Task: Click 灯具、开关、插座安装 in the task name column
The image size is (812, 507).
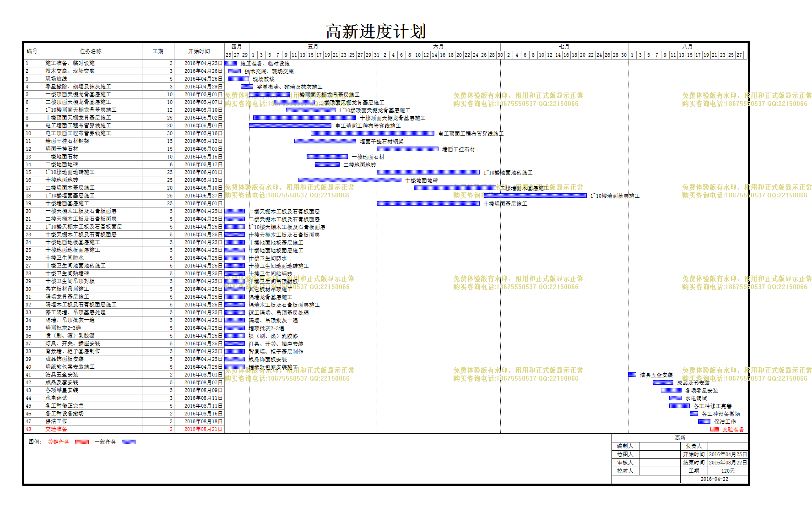Action: point(73,343)
